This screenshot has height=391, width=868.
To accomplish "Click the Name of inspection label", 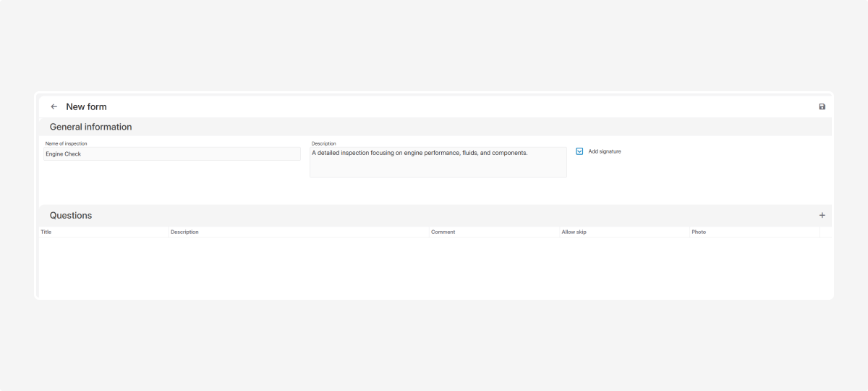I will [x=66, y=143].
